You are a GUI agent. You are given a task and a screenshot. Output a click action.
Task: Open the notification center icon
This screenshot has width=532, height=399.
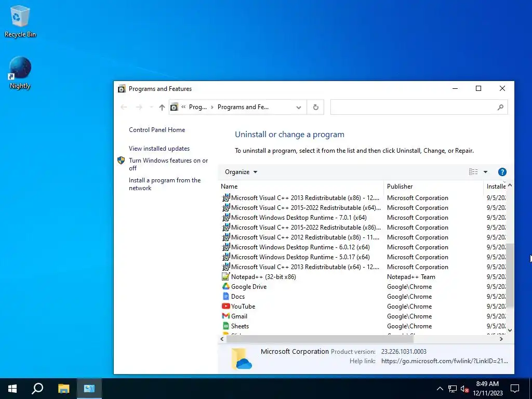coord(515,389)
